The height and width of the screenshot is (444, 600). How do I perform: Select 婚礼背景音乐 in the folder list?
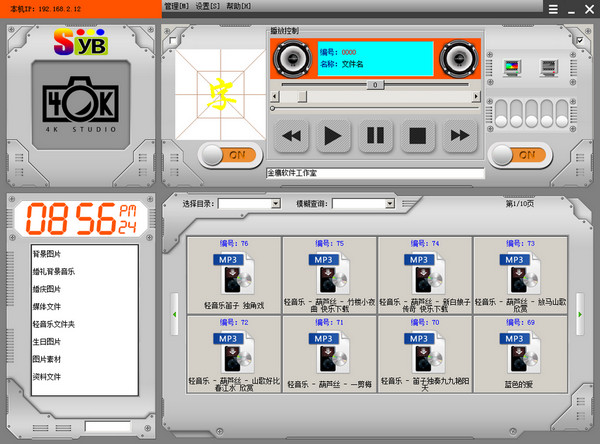coord(54,271)
